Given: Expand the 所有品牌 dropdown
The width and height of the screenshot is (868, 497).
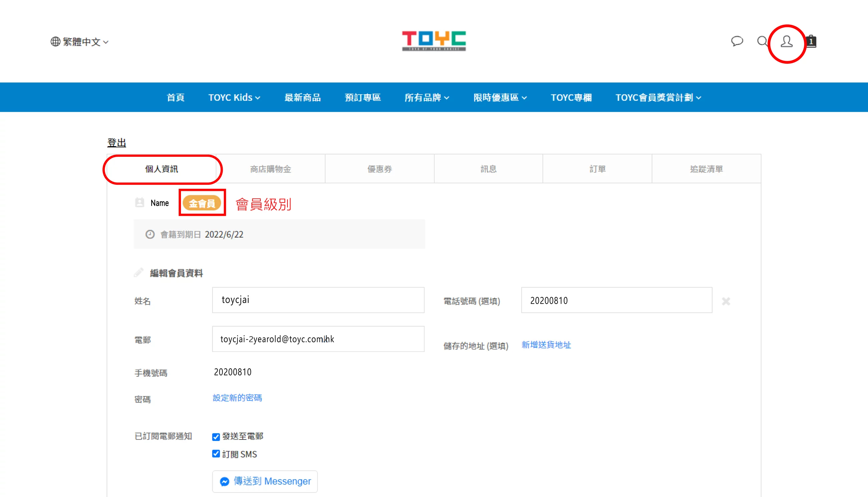Looking at the screenshot, I should pyautogui.click(x=427, y=98).
